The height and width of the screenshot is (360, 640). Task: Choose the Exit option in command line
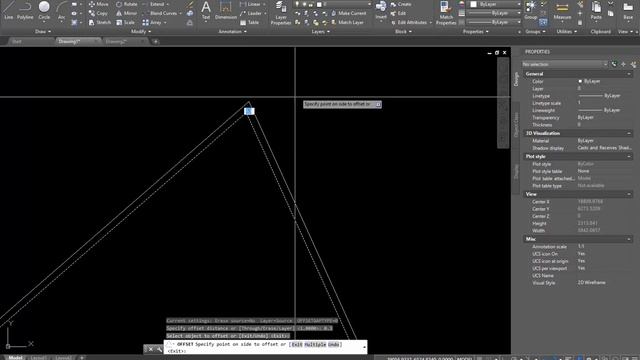click(x=297, y=344)
